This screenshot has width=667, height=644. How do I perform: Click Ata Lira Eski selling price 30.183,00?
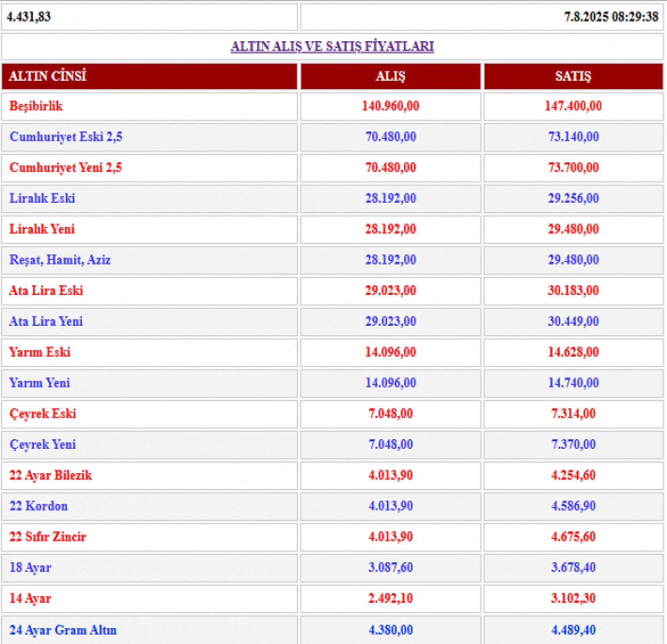[x=573, y=290]
